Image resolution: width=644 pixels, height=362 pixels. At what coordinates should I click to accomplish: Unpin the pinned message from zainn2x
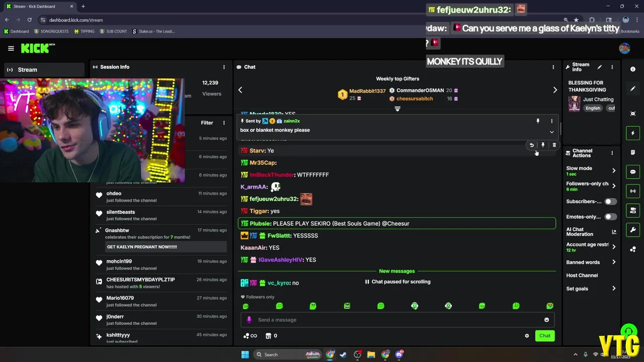click(538, 121)
